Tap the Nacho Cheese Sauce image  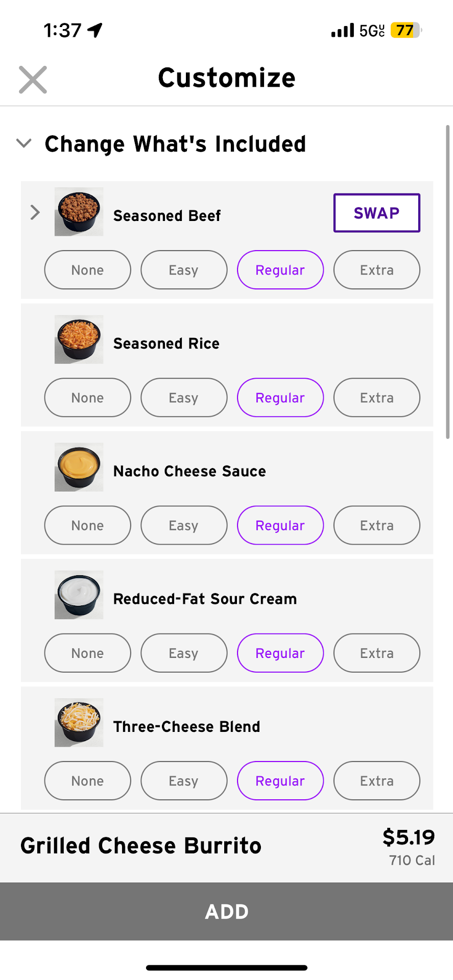click(x=79, y=467)
